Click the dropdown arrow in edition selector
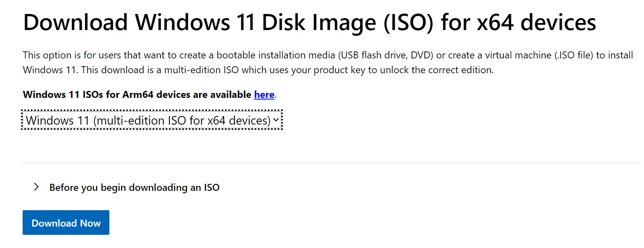Image resolution: width=644 pixels, height=248 pixels. (x=276, y=120)
